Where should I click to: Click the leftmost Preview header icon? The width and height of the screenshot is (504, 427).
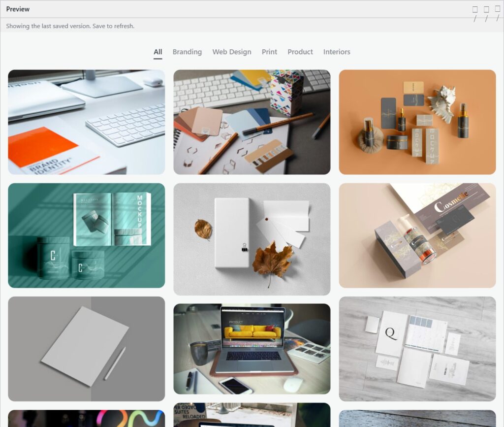point(475,14)
